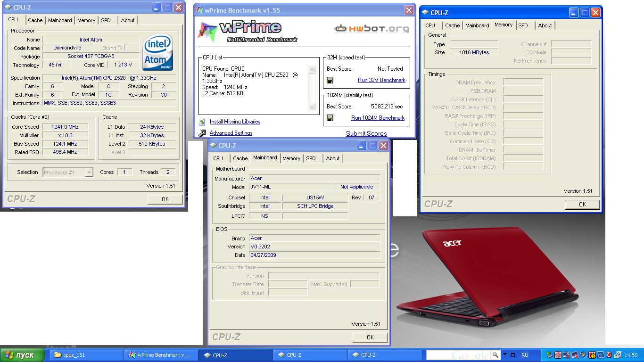Click the taskbar clock showing 14:59

(631, 355)
